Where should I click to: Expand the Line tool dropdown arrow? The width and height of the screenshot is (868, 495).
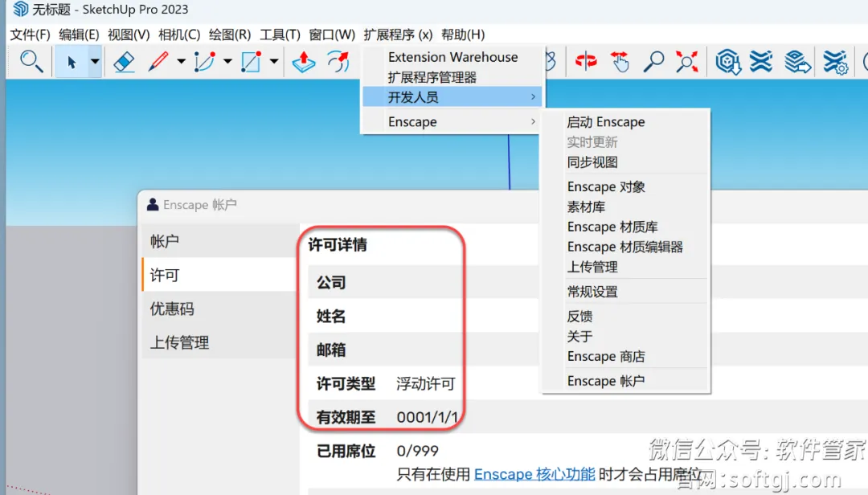(x=181, y=61)
